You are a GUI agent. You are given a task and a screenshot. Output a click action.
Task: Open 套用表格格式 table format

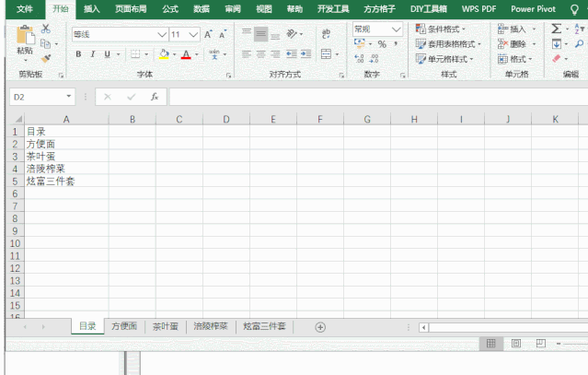pyautogui.click(x=448, y=44)
